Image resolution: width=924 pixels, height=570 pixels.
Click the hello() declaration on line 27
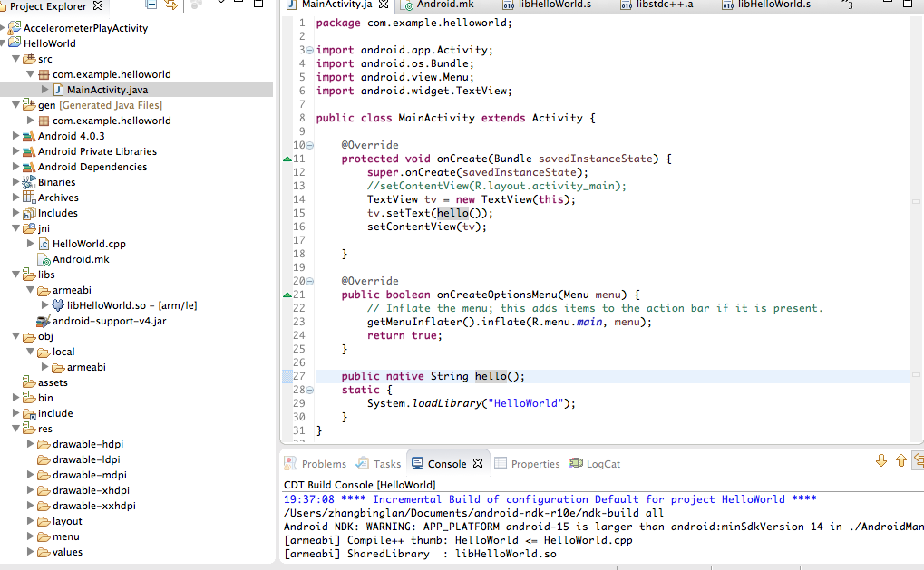(x=500, y=376)
